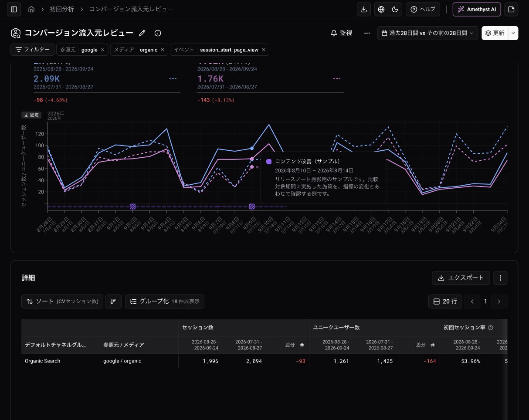Viewport: 529px width, 420px height.
Task: Remove the 参照元 google filter chip
Action: [102, 50]
